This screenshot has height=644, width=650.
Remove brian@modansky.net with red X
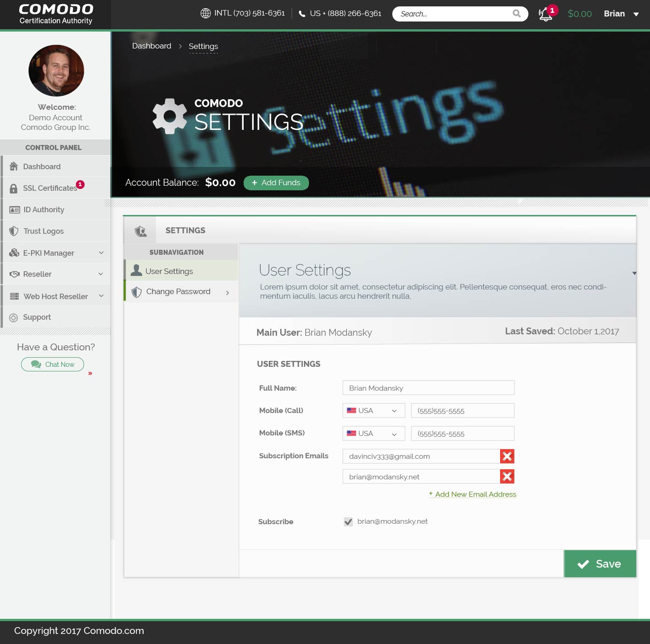(507, 477)
